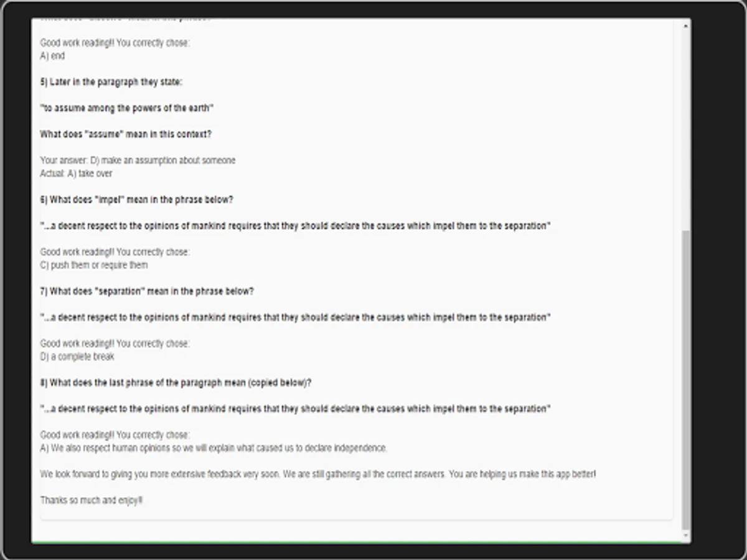Click the empty scrollbar track above the thumb
Image resolution: width=747 pixels, height=560 pixels.
click(x=686, y=124)
